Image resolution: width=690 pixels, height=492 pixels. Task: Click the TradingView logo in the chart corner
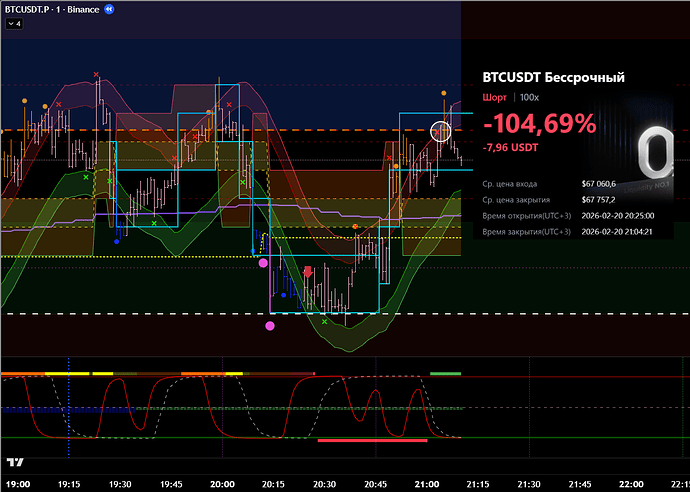(x=15, y=462)
